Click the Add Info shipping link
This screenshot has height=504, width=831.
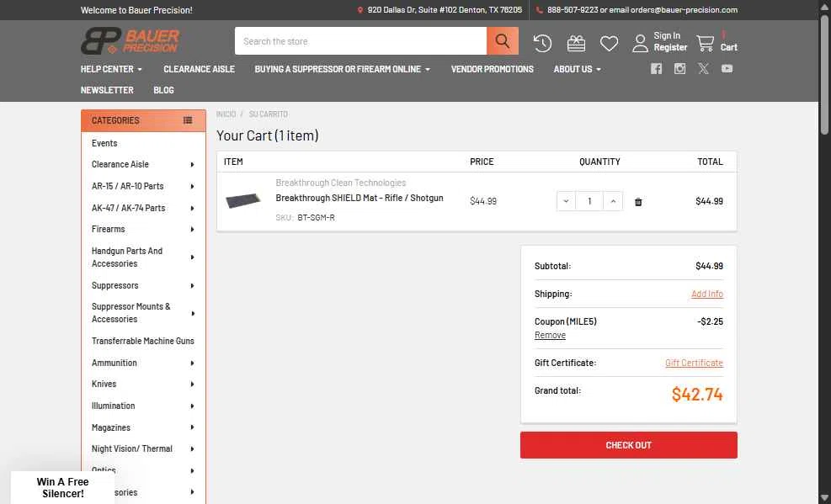coord(707,294)
